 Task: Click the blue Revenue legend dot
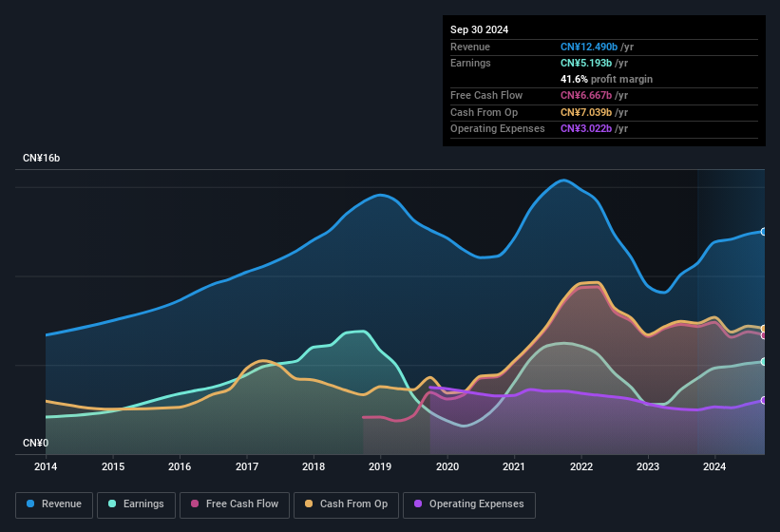coord(31,503)
